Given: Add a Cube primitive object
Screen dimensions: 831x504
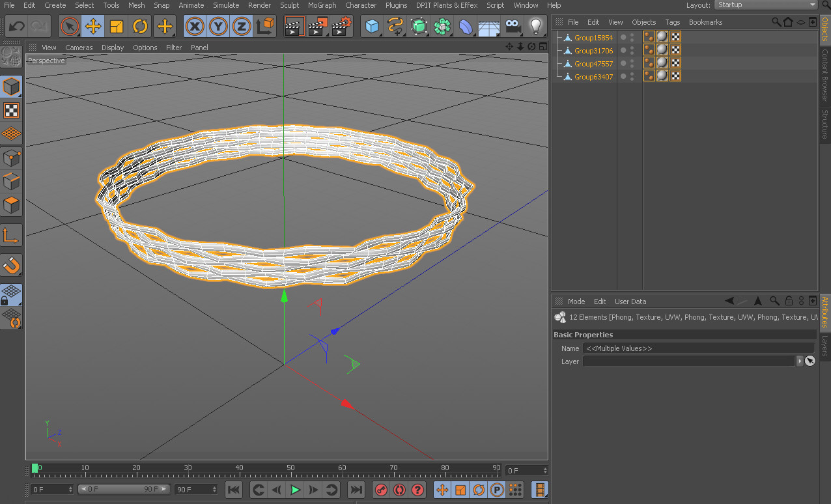Looking at the screenshot, I should coord(372,27).
